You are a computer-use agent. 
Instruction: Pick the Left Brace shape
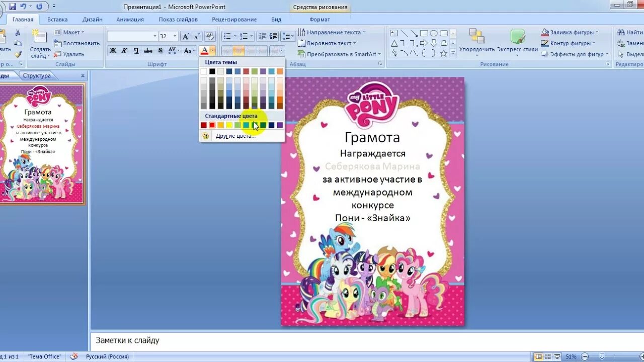(x=424, y=53)
